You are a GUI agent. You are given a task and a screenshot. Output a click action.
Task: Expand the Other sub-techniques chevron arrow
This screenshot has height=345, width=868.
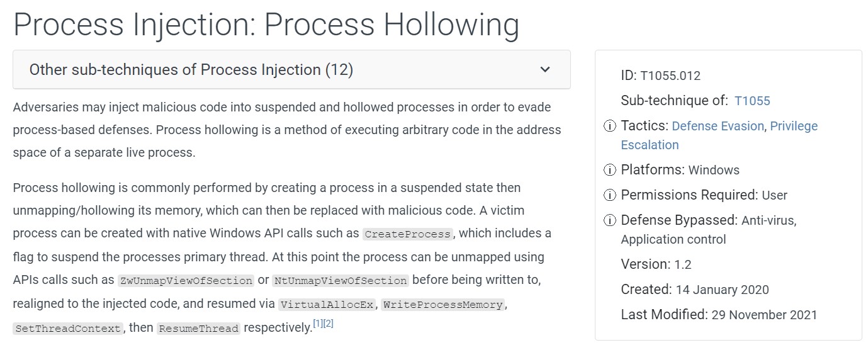pos(545,69)
